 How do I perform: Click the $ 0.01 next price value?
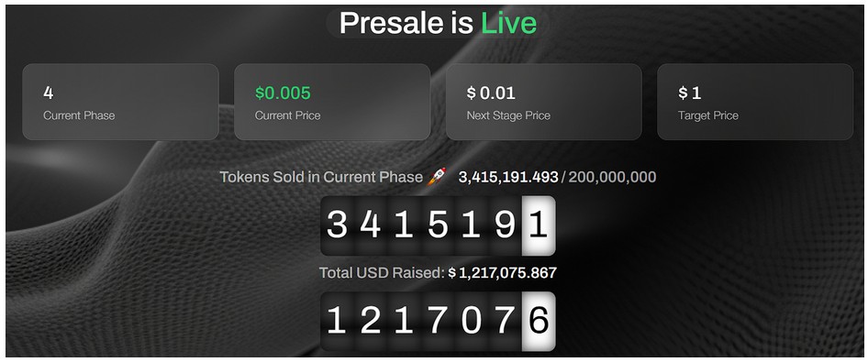pyautogui.click(x=491, y=93)
